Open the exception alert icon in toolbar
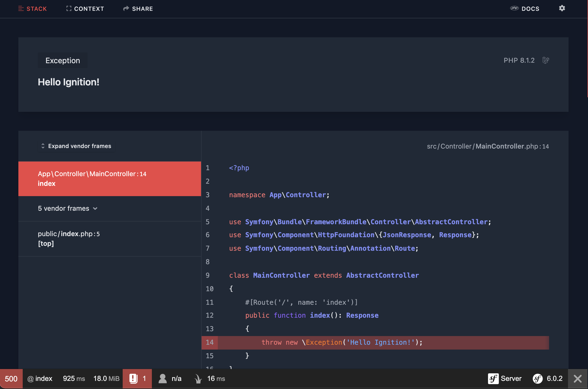Viewport: 588px width, 389px height. (133, 378)
